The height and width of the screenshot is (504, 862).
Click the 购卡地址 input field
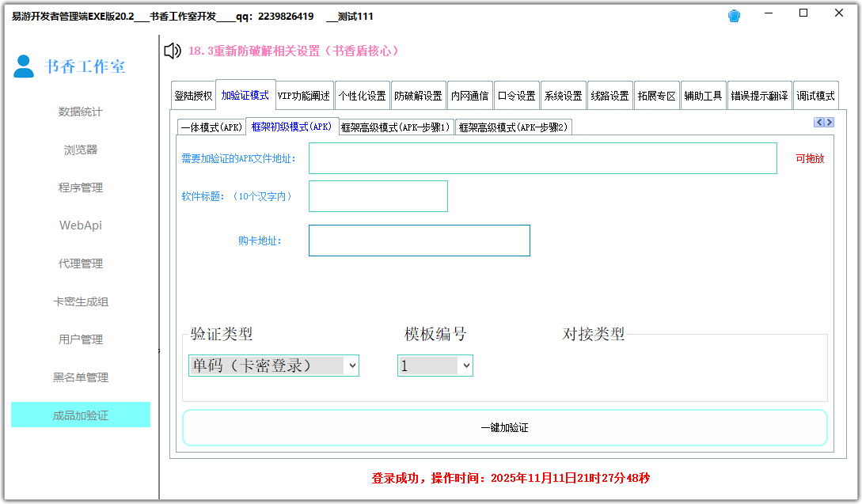pos(419,240)
